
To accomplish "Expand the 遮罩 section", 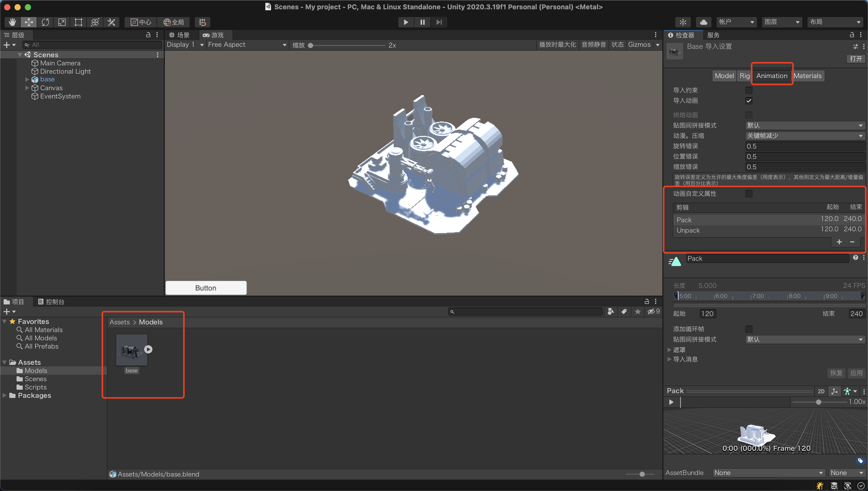I will [x=669, y=350].
